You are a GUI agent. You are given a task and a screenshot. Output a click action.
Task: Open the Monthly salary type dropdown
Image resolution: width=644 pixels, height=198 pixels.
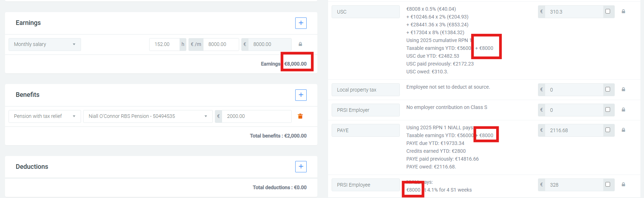(x=45, y=45)
